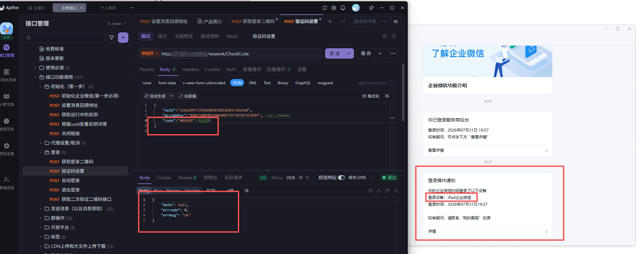Click the request URL input field
This screenshot has height=254, width=644.
coord(241,53)
